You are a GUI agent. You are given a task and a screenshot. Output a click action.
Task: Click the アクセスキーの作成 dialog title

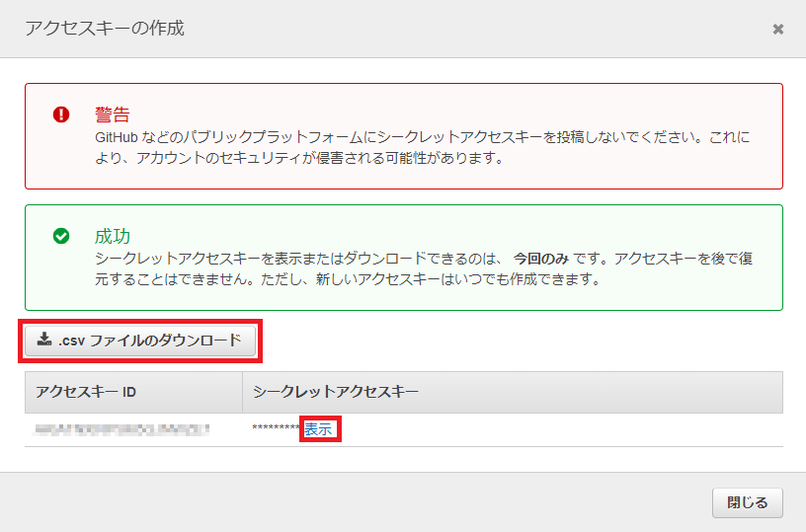click(105, 29)
